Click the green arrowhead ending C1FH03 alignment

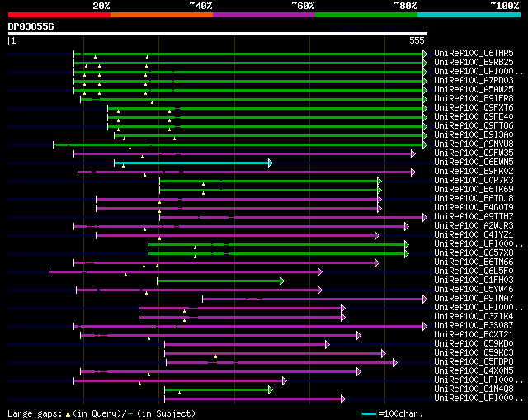(282, 281)
